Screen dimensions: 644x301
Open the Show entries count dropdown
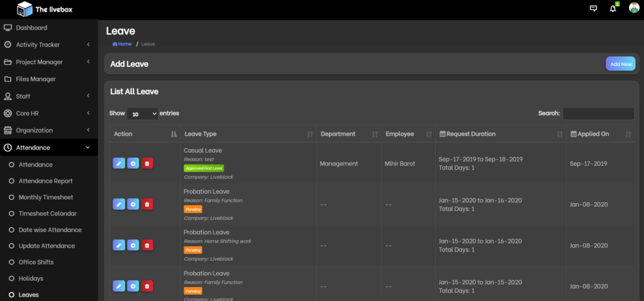[142, 114]
